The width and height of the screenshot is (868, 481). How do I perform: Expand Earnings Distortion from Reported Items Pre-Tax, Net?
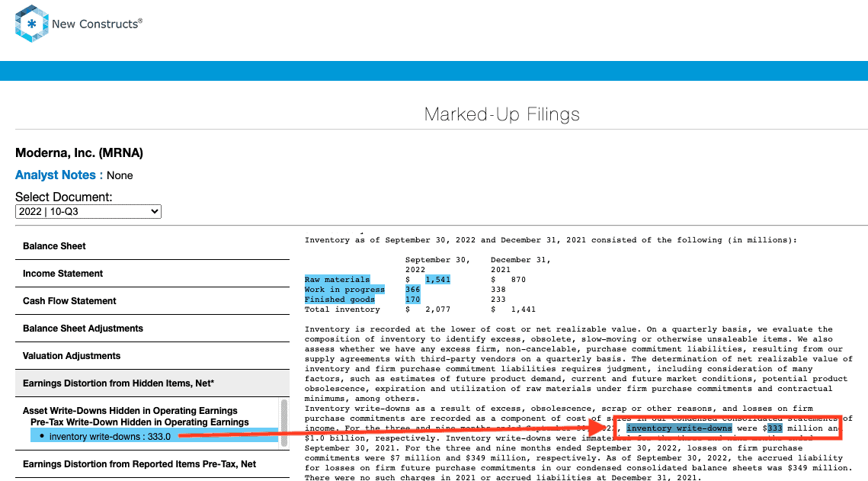coord(152,464)
